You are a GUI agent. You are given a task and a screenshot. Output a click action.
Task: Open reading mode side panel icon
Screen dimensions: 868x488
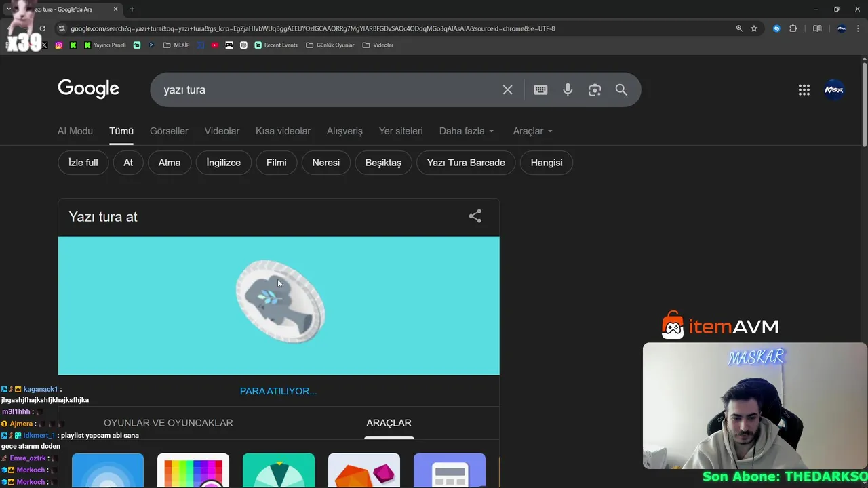click(x=817, y=28)
